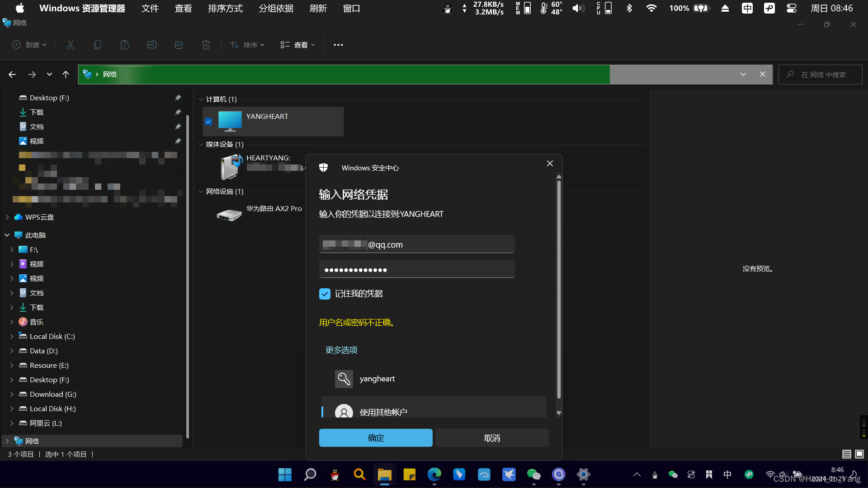The height and width of the screenshot is (488, 868).
Task: Confirm credentials with 确定 button
Action: [376, 438]
